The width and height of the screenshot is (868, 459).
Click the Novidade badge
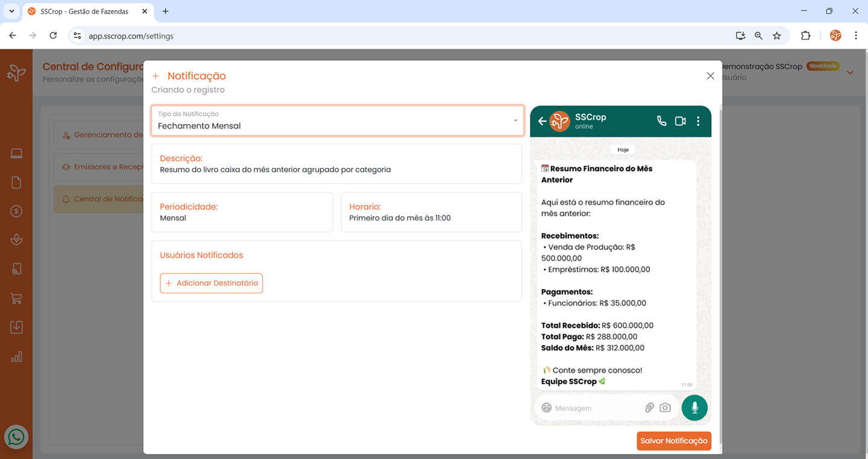pos(823,66)
